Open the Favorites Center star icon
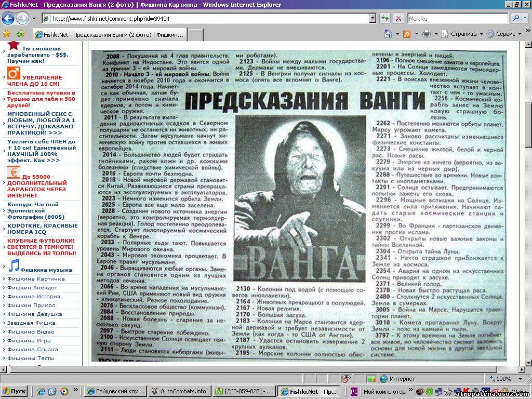 [x=7, y=34]
